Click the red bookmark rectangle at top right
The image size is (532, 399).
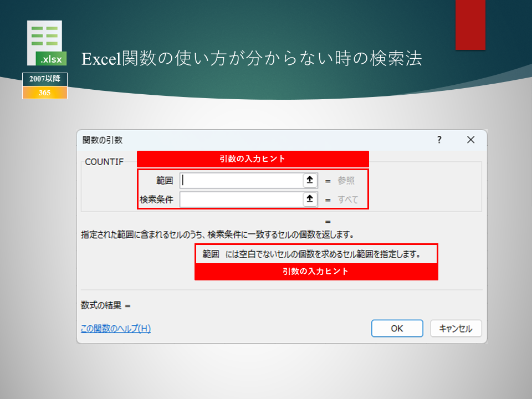click(x=470, y=25)
